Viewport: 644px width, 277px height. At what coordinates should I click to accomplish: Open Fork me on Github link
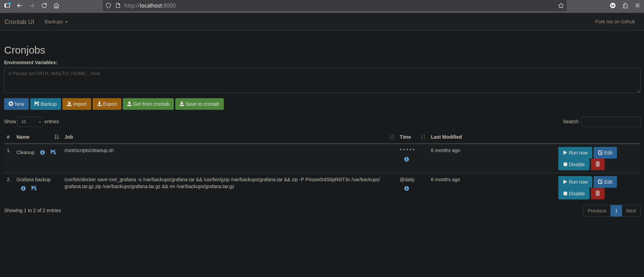point(615,22)
